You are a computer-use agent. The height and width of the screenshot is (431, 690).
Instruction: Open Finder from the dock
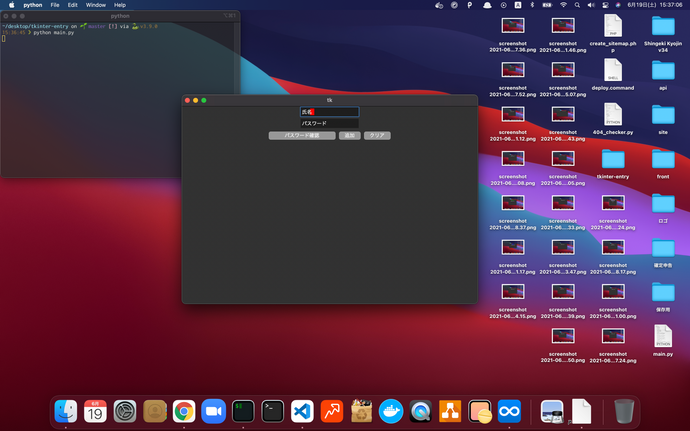[x=66, y=411]
